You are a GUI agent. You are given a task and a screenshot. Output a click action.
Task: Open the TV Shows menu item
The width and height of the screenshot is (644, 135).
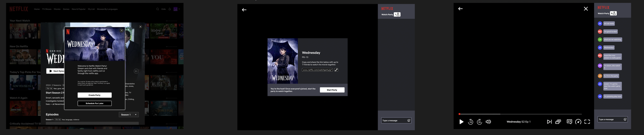click(x=47, y=9)
